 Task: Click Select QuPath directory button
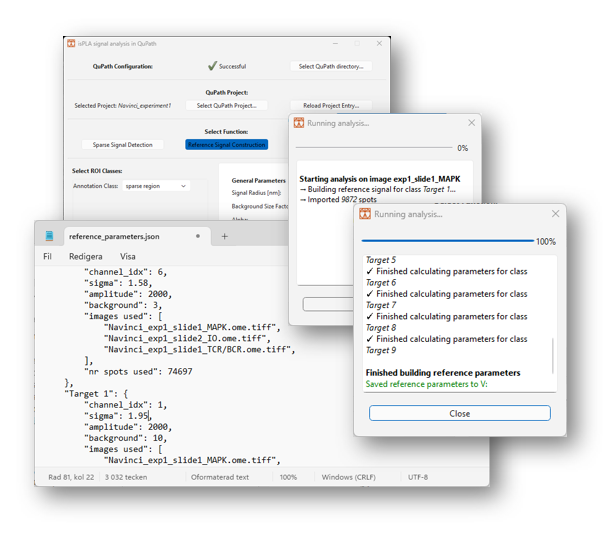pyautogui.click(x=330, y=66)
